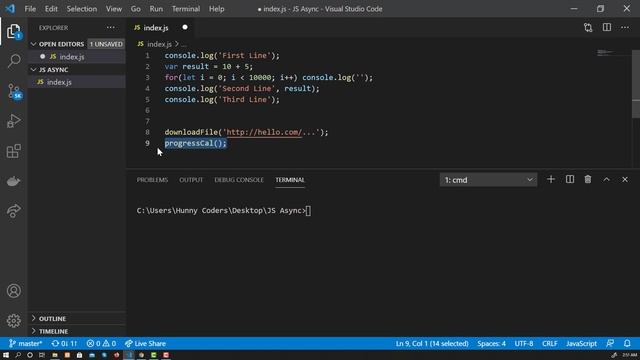Create a new terminal with plus icon
640x360 pixels.
(551, 180)
